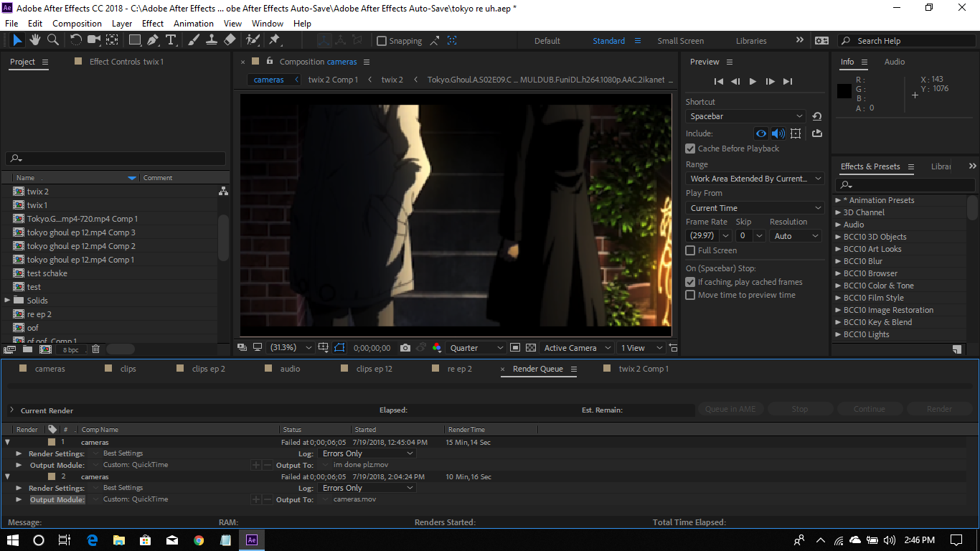Uncheck Cache Before Playback

point(690,149)
